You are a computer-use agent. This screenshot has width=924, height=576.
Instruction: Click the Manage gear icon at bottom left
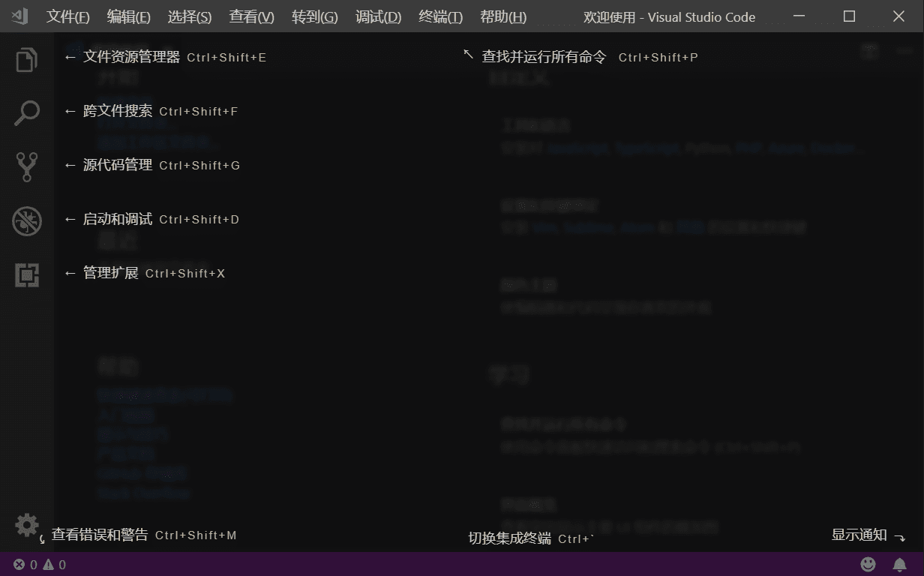point(26,525)
